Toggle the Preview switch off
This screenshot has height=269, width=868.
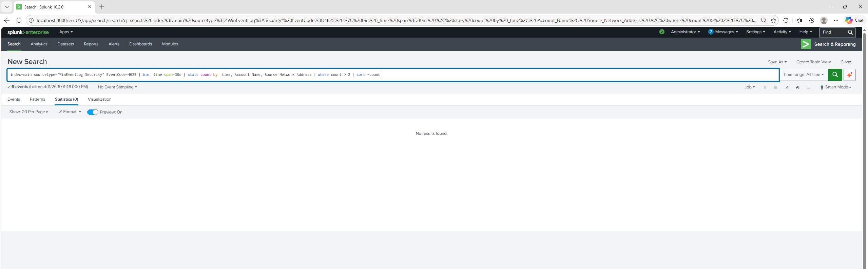click(x=93, y=112)
